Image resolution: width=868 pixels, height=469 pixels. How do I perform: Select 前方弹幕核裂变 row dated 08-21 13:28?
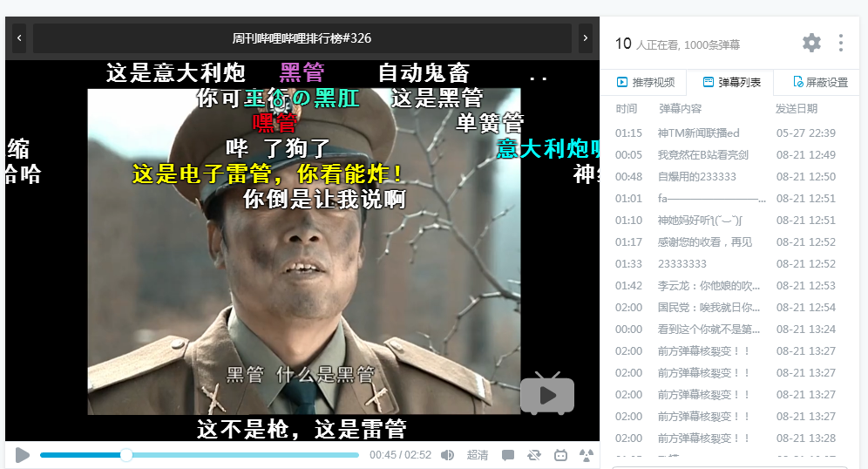725,438
